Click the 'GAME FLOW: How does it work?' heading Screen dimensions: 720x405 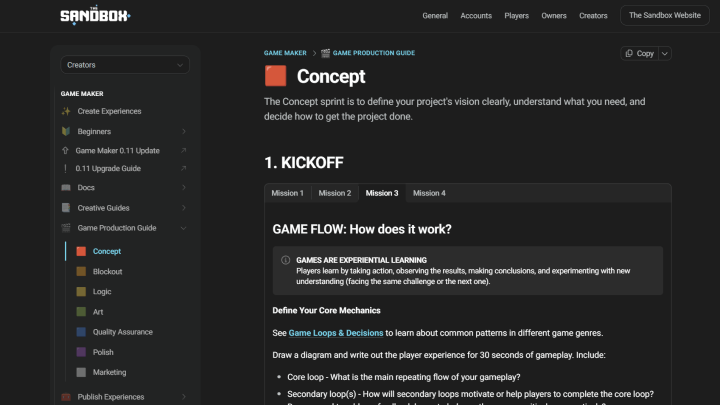pos(362,229)
